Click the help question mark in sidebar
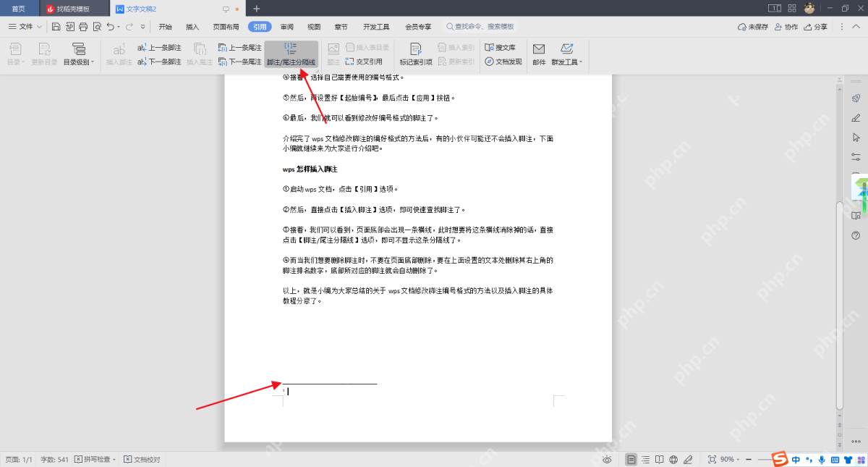The width and height of the screenshot is (868, 467). click(x=856, y=235)
